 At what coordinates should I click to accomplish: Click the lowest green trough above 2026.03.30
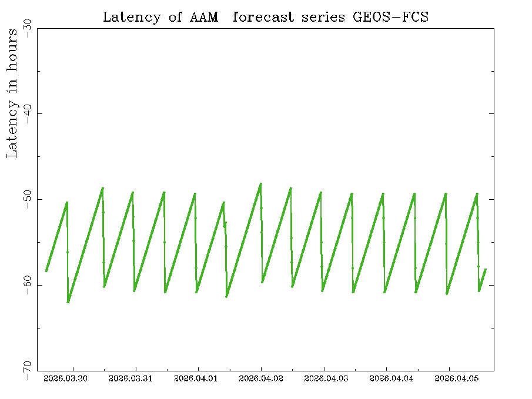[x=68, y=302]
